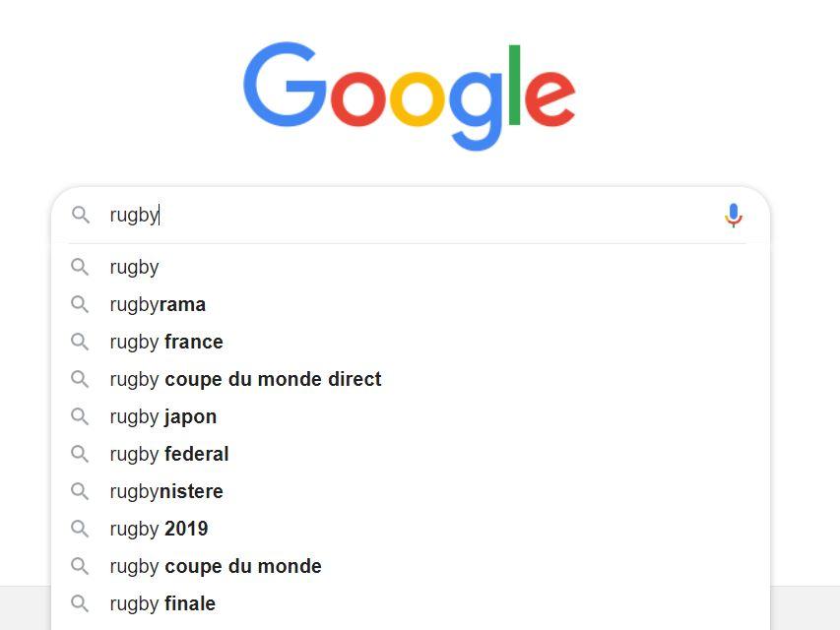Pick the "rugby japon" suggestion
The image size is (840, 630).
(x=411, y=416)
